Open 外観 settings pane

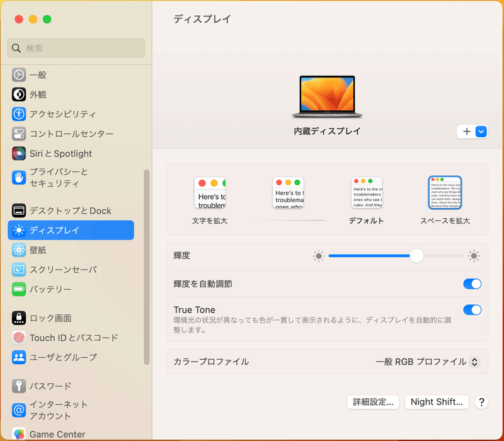(71, 94)
